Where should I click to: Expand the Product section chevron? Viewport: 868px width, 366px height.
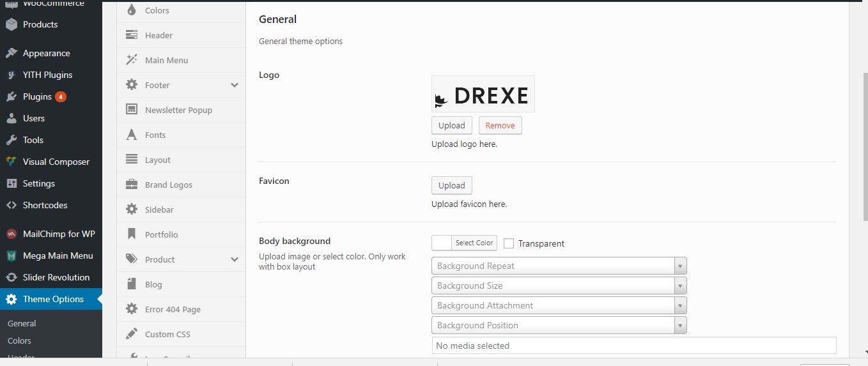[235, 259]
